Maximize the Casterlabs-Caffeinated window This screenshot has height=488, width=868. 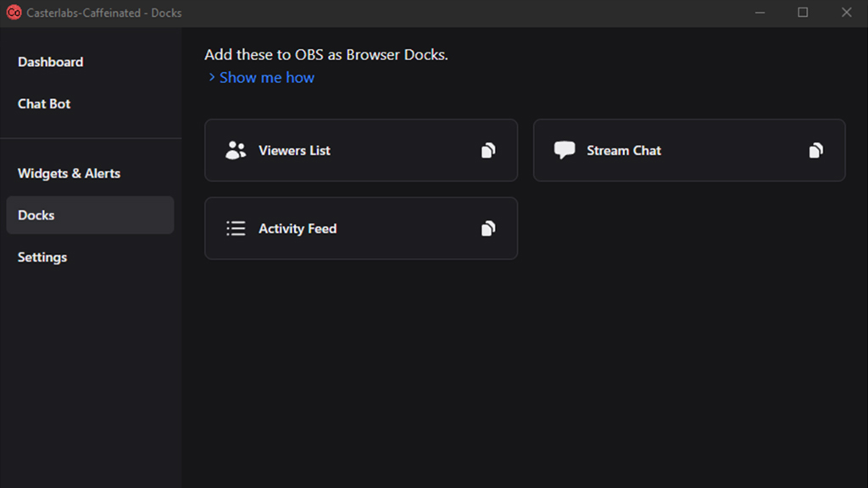(803, 13)
